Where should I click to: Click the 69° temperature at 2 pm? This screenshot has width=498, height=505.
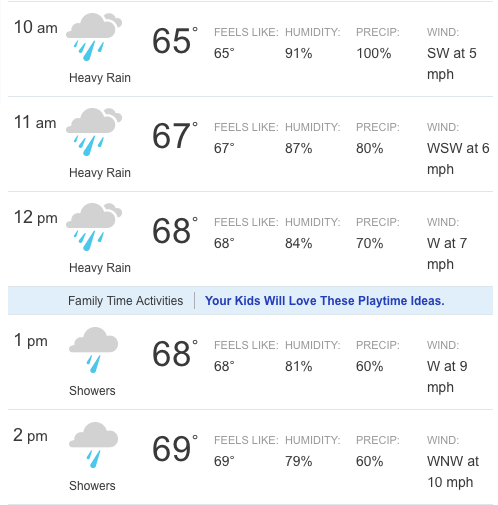(x=175, y=449)
